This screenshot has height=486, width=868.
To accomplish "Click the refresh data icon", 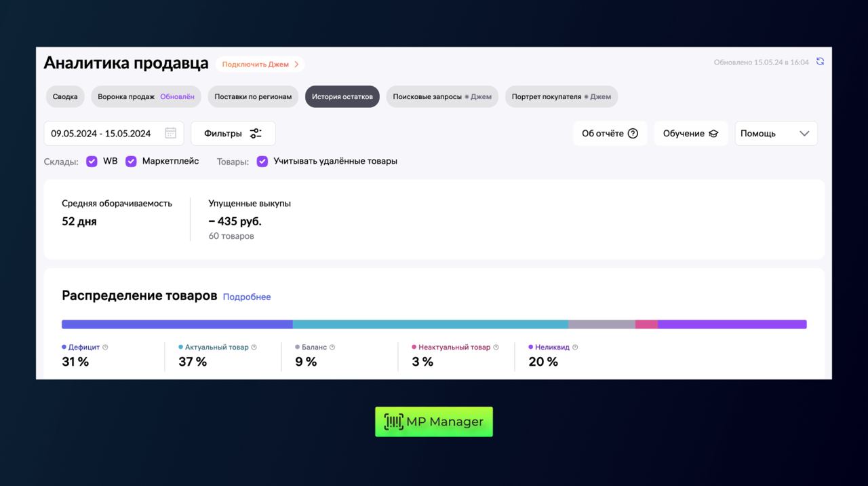I will coord(820,62).
